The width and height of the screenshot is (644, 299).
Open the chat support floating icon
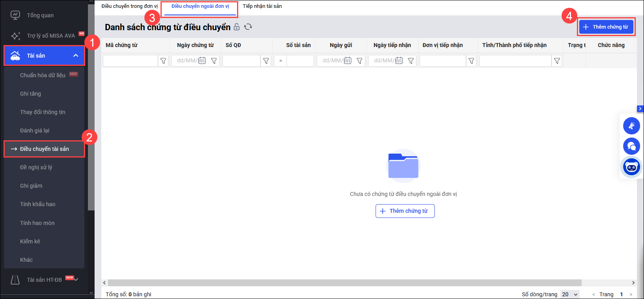click(x=631, y=146)
